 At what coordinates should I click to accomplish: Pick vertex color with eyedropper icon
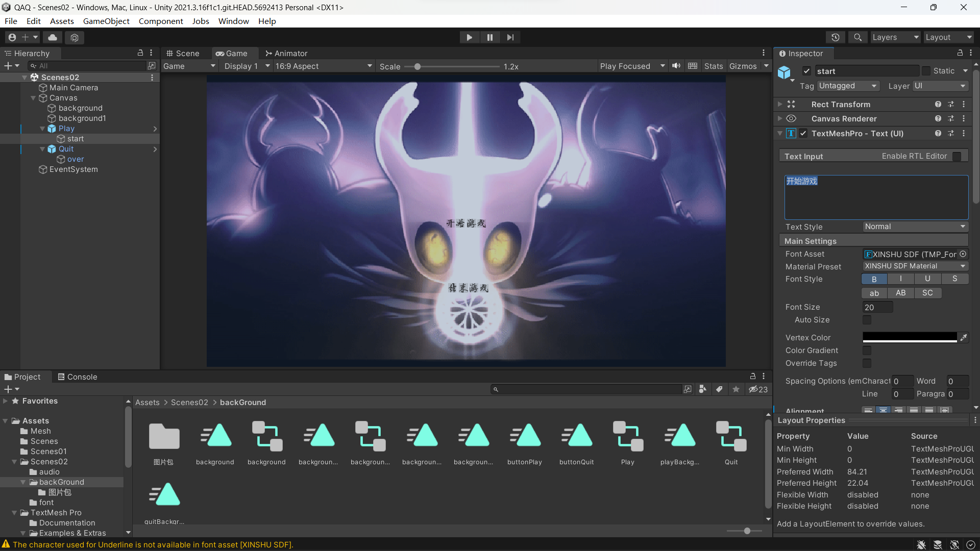964,338
